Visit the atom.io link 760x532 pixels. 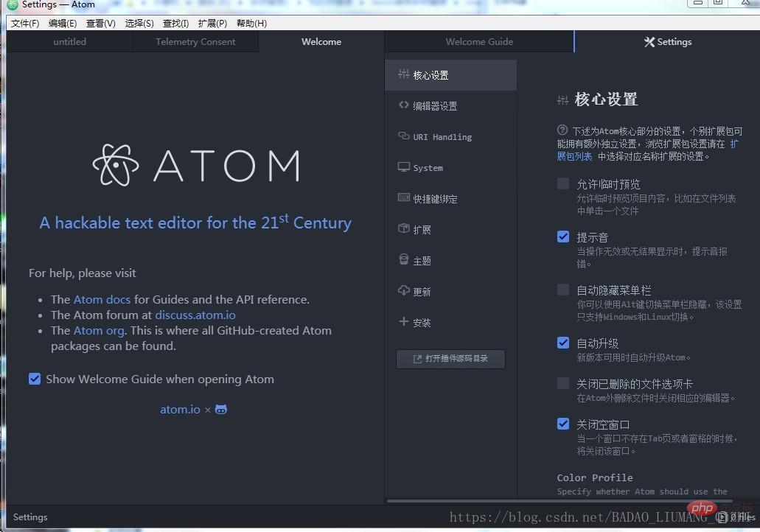point(181,410)
